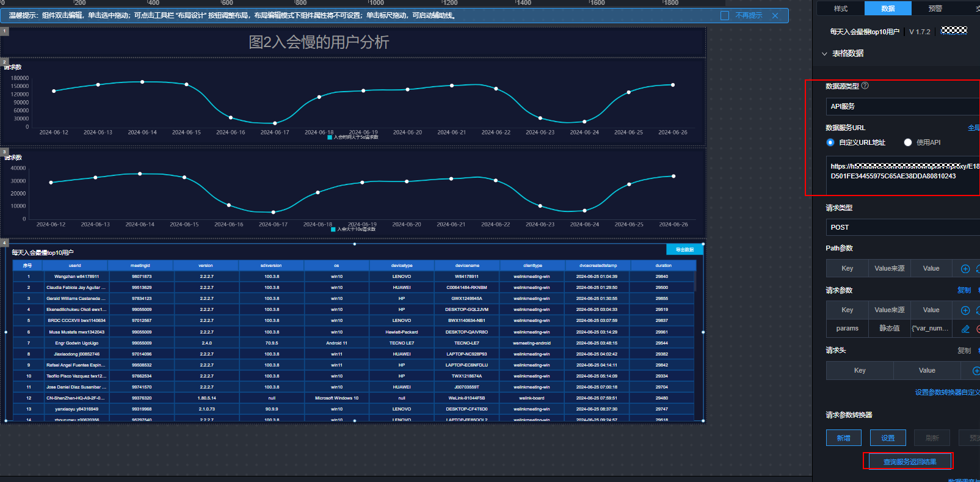Viewport: 980px width, 482px height.
Task: Select component marker number 1
Action: (x=4, y=31)
